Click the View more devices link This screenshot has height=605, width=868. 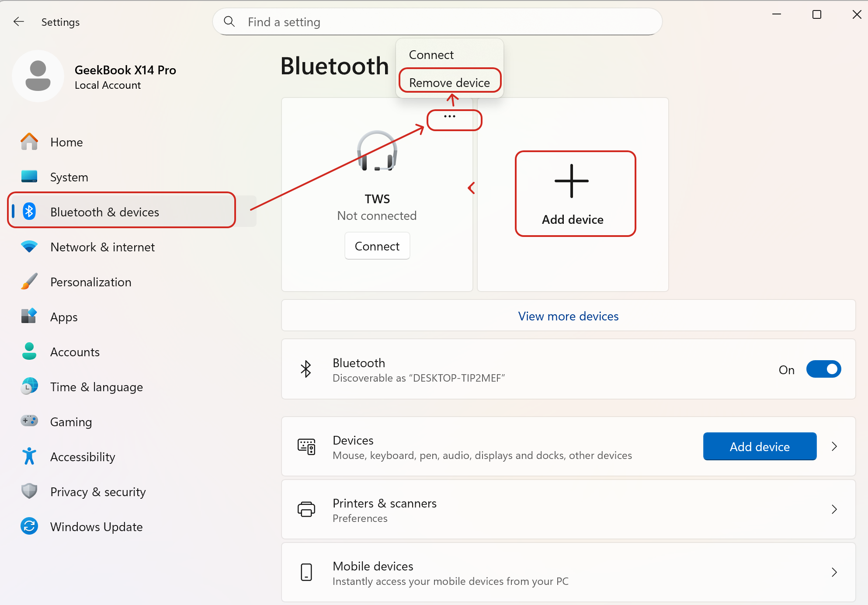[568, 316]
